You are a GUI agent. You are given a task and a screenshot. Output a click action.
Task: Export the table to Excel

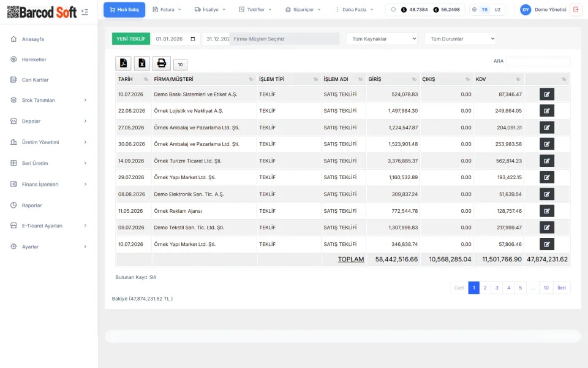tap(142, 63)
